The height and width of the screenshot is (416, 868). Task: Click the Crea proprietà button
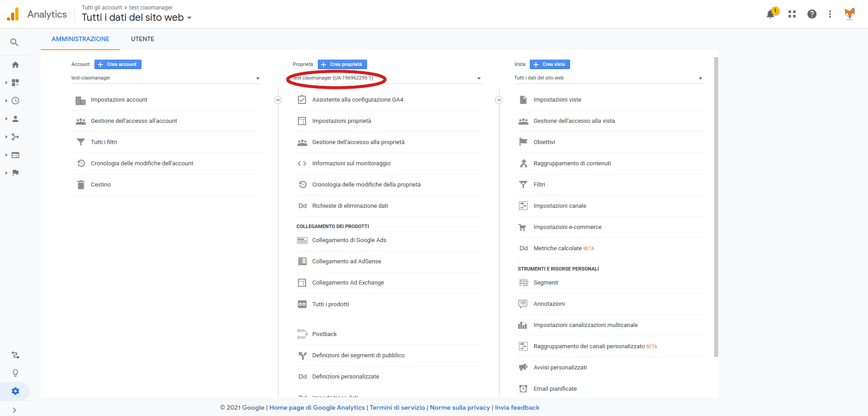click(x=342, y=65)
